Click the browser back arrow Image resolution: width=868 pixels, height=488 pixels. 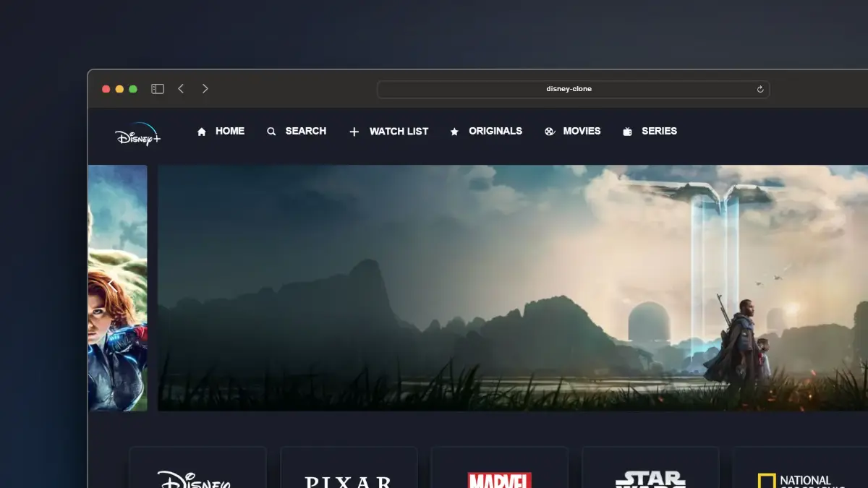point(181,88)
